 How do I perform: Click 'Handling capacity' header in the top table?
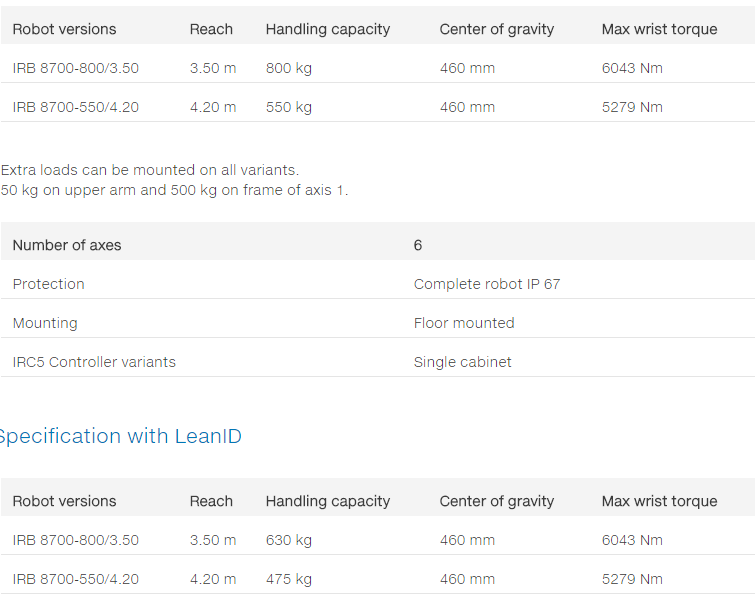click(x=328, y=29)
